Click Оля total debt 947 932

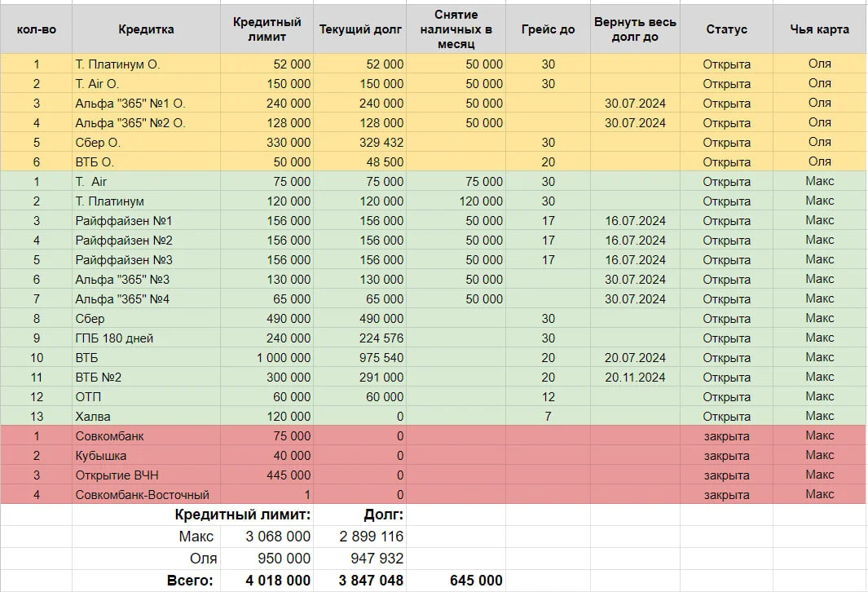[x=359, y=559]
